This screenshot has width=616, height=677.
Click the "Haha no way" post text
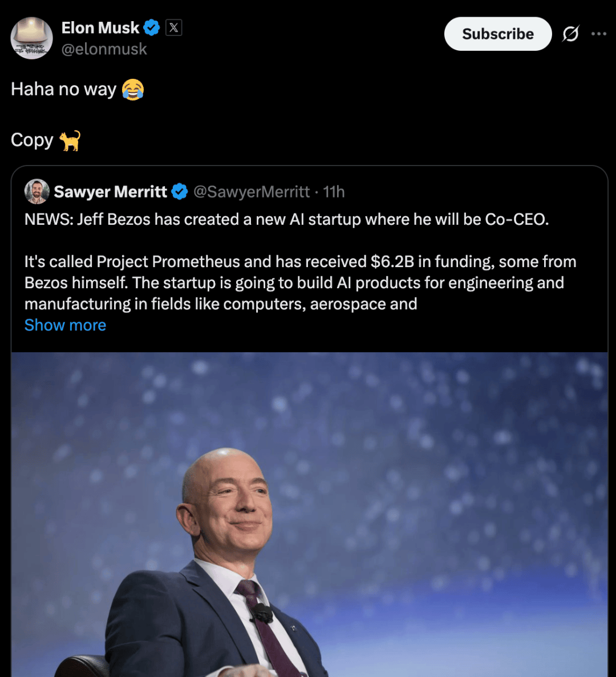coord(63,90)
